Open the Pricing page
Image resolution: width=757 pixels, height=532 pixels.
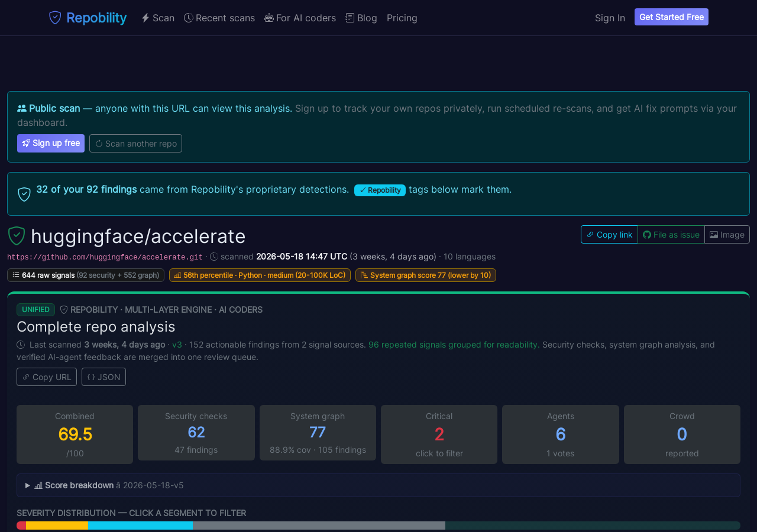pyautogui.click(x=402, y=18)
